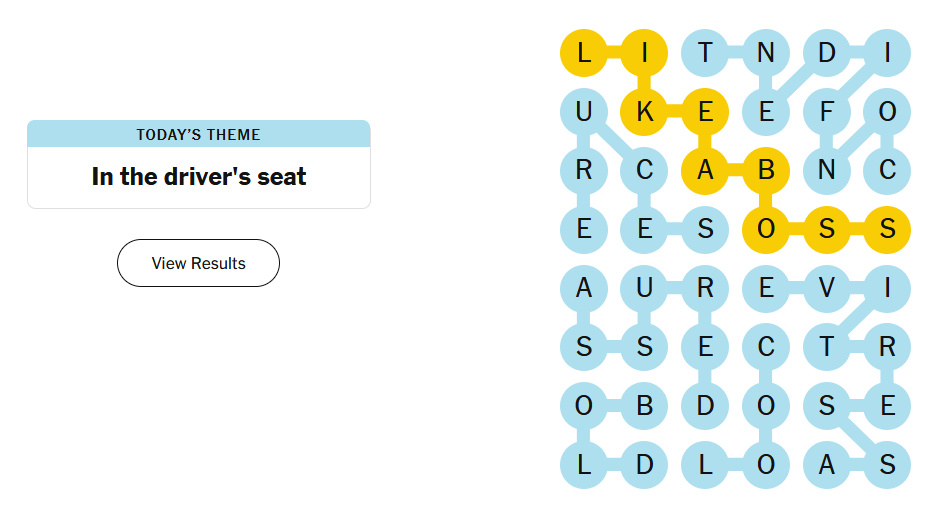
Task: Click the Today's Theme header
Action: pos(198,134)
